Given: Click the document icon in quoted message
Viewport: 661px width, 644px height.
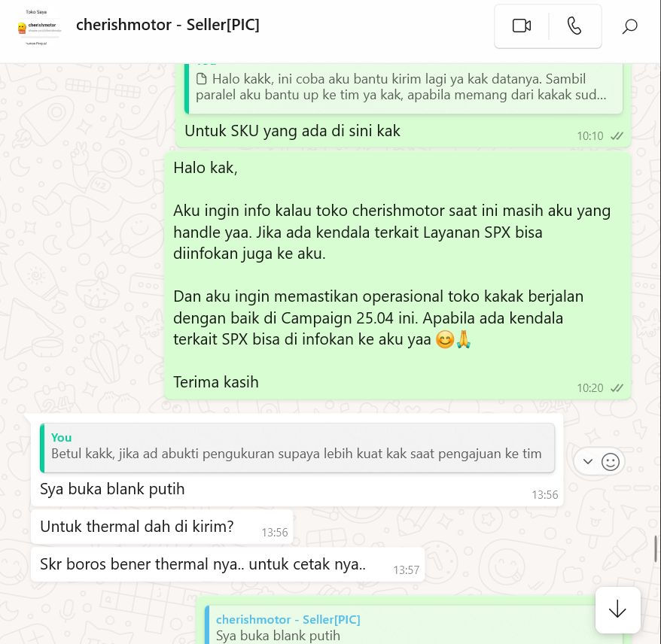Looking at the screenshot, I should (202, 79).
